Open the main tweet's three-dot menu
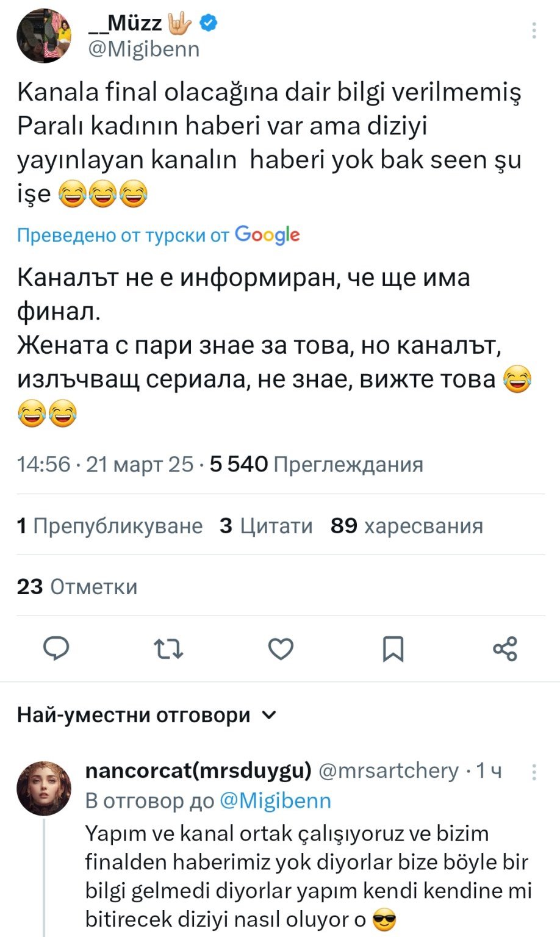This screenshot has height=937, width=560. pos(534,31)
